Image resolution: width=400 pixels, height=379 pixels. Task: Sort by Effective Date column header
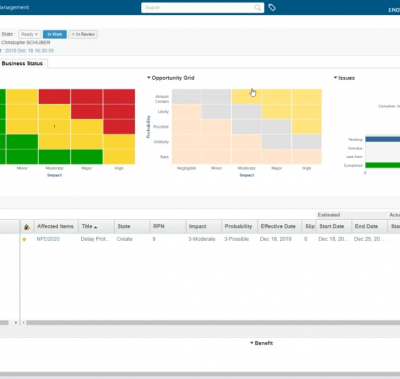279,226
